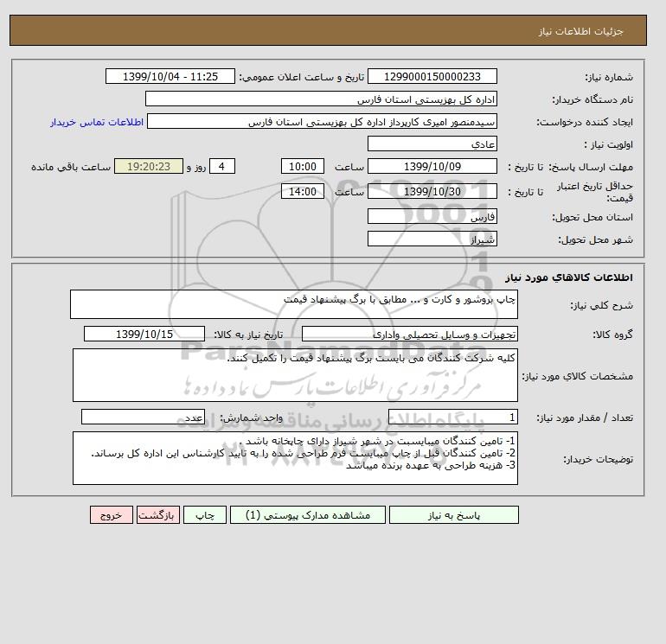Click delivery province field فارس
The image size is (666, 644).
[x=432, y=216]
